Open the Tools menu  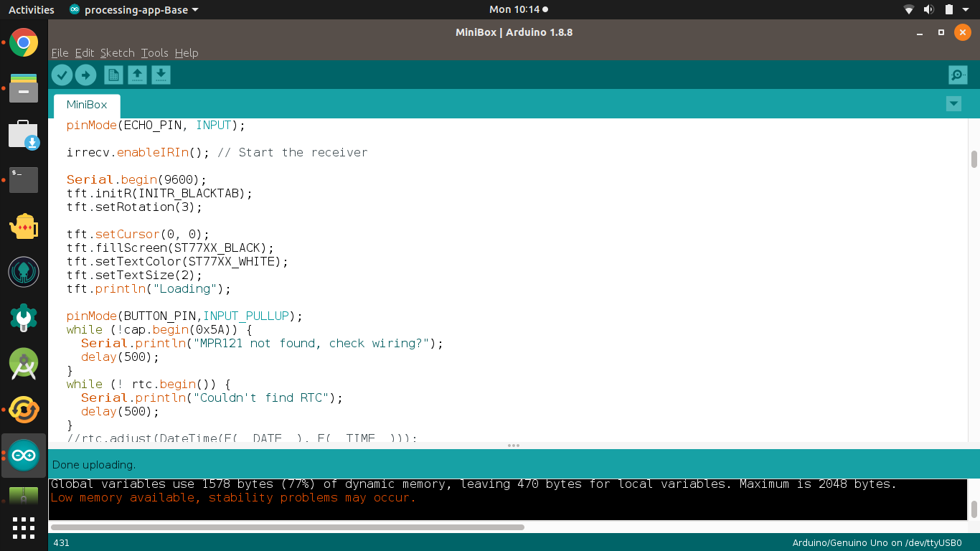pyautogui.click(x=154, y=53)
